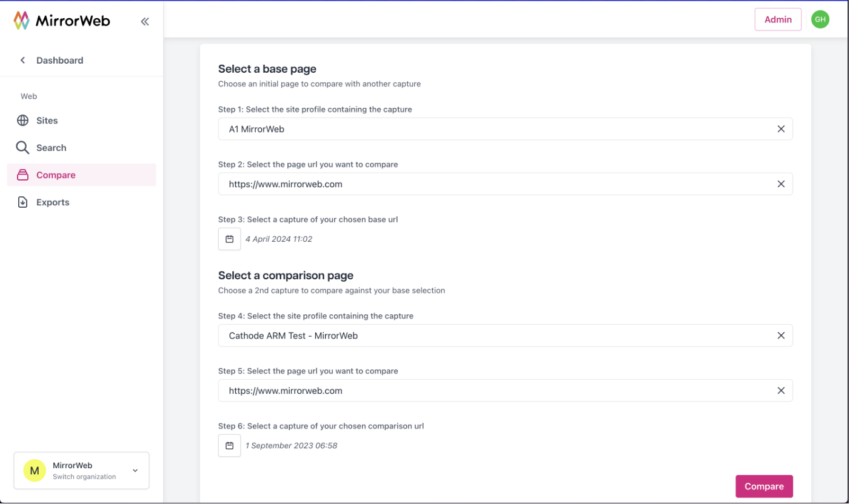Screen dimensions: 850x504
Task: Click the MirrorWeb logo
Action: click(x=62, y=21)
